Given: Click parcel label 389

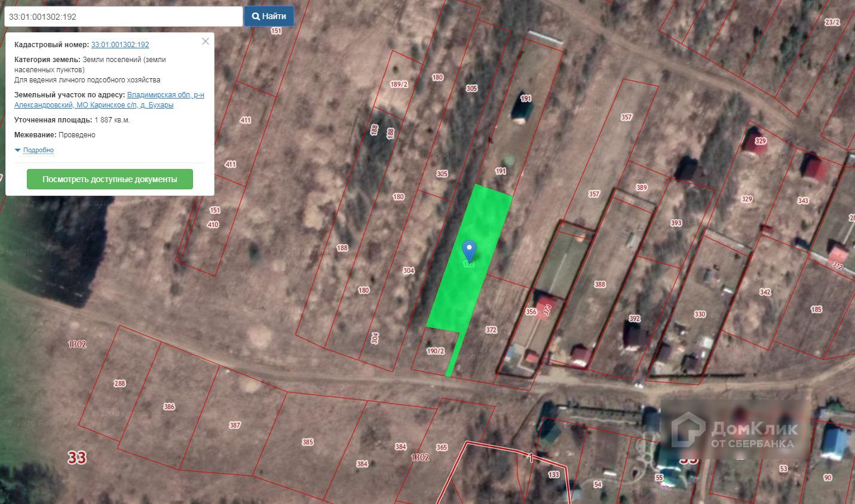Looking at the screenshot, I should (x=642, y=188).
